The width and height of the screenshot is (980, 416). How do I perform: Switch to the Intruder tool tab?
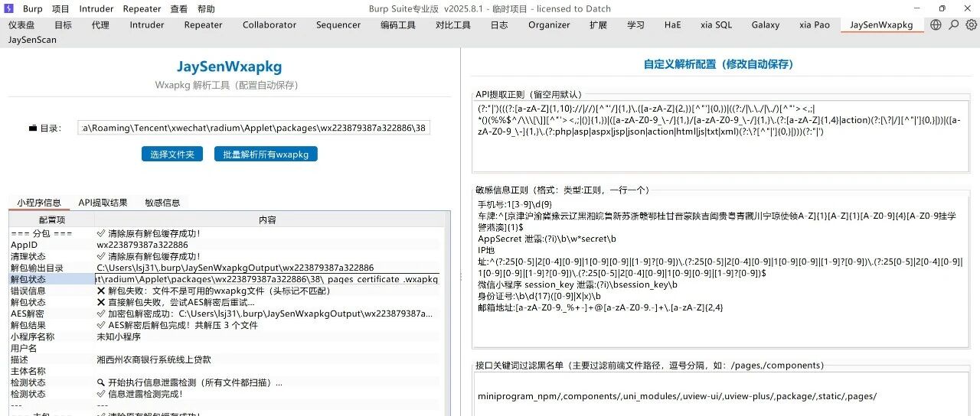pos(147,24)
